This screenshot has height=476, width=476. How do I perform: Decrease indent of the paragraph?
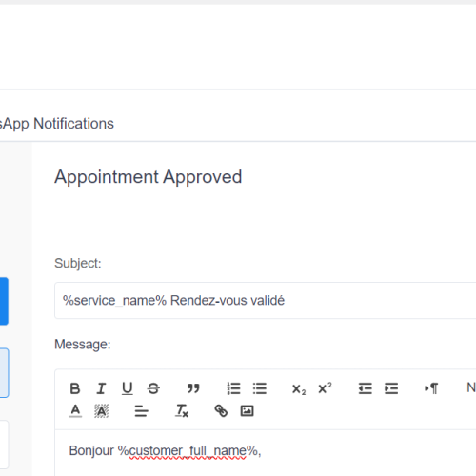coord(366,388)
